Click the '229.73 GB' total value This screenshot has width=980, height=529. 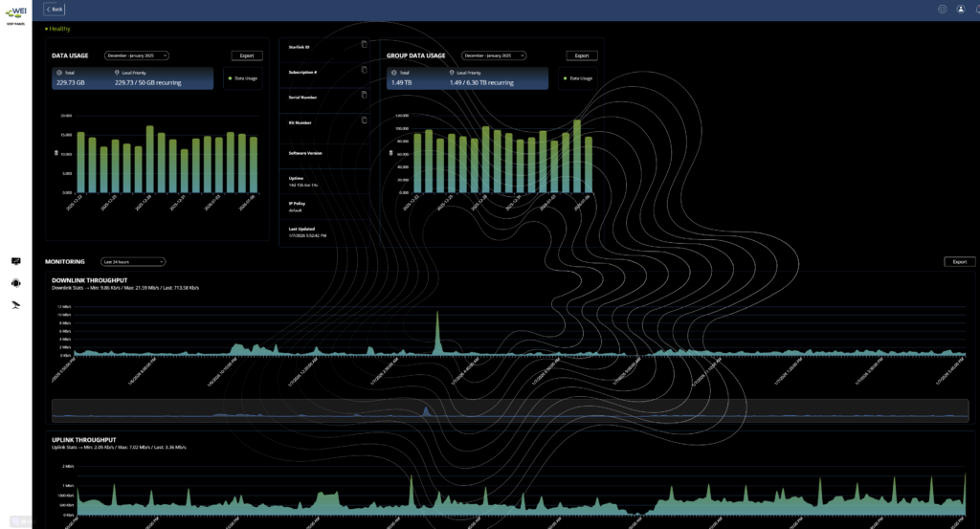(71, 82)
